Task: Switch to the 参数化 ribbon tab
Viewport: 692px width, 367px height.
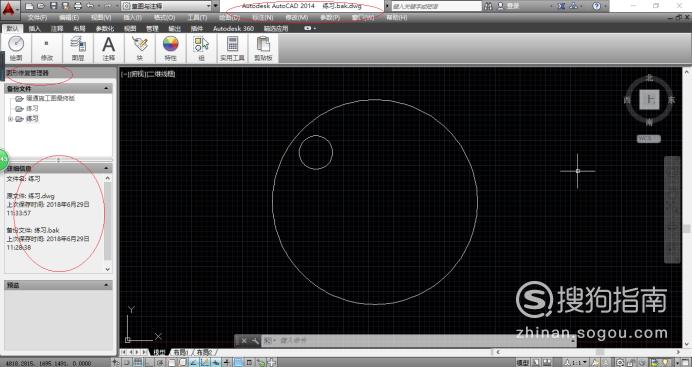Action: pyautogui.click(x=105, y=28)
